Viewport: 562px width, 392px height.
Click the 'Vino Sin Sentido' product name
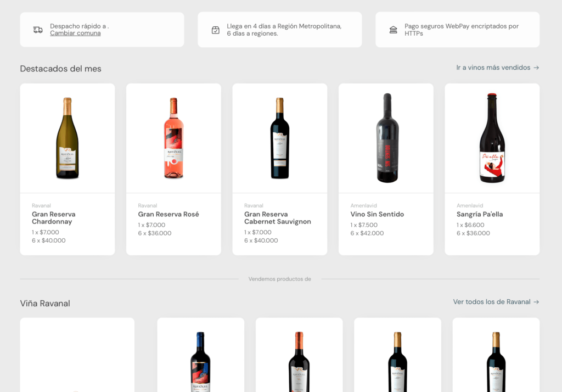click(x=377, y=214)
